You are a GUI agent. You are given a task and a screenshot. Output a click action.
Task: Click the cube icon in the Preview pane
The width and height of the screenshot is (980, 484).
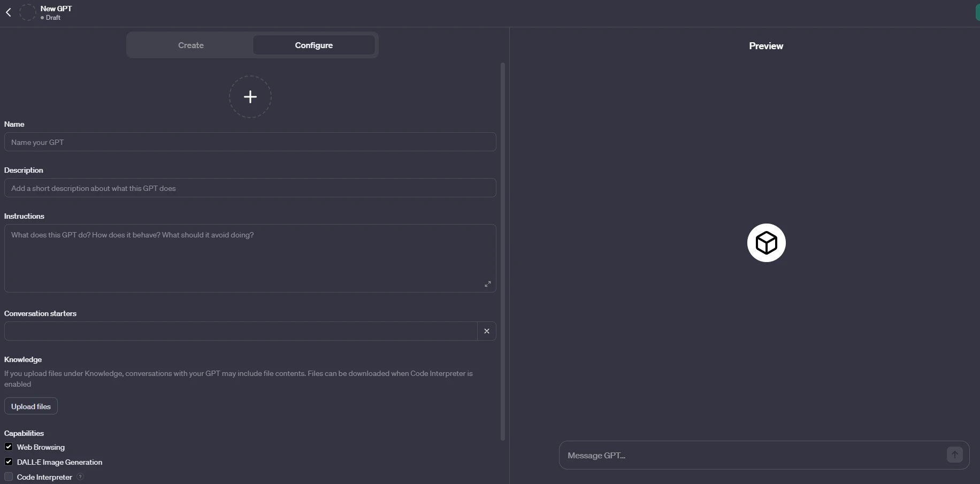(767, 243)
